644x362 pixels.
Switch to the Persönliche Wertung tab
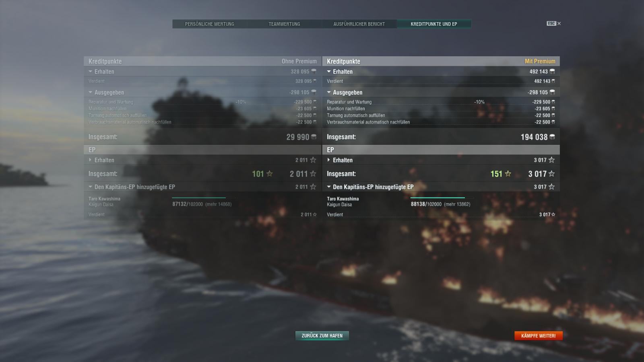(x=210, y=24)
